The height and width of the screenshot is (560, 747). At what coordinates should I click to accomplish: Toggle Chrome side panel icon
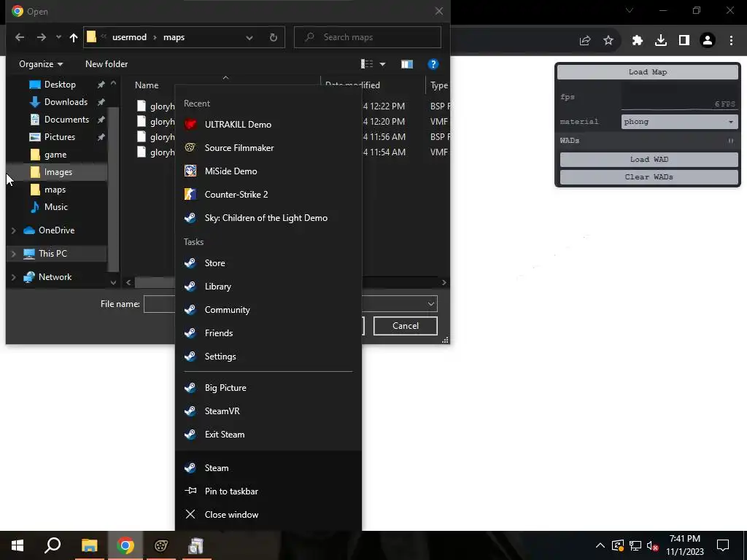(684, 41)
